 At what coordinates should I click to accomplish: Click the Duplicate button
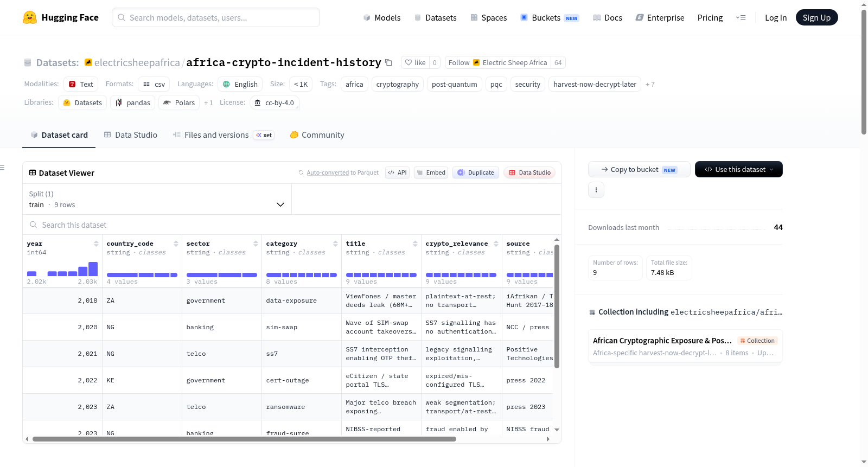click(475, 172)
